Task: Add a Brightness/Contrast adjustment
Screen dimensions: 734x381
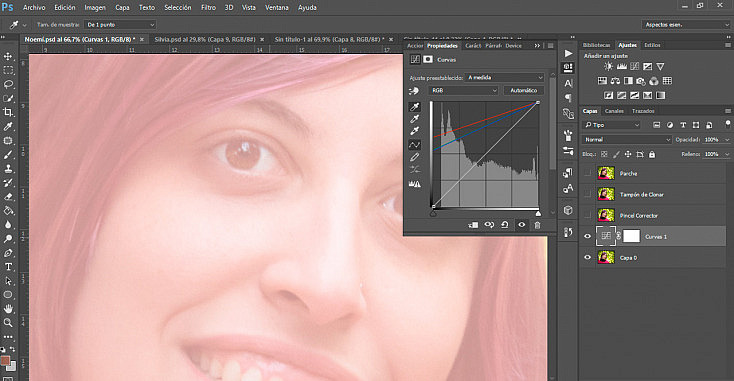Action: click(608, 66)
